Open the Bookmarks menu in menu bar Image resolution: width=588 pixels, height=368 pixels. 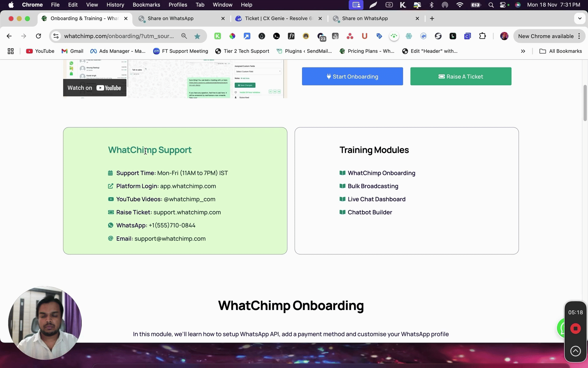pyautogui.click(x=146, y=5)
